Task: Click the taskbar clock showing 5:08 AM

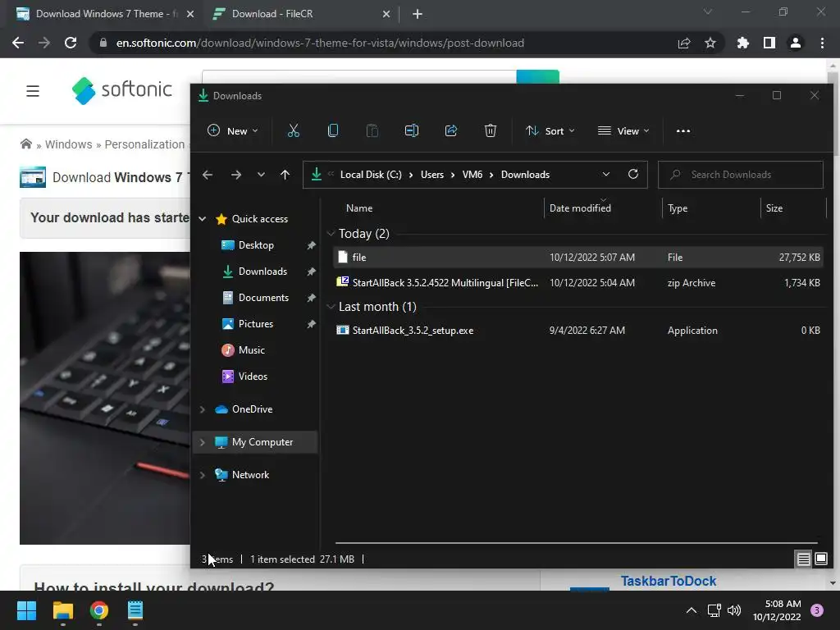Action: pyautogui.click(x=776, y=610)
